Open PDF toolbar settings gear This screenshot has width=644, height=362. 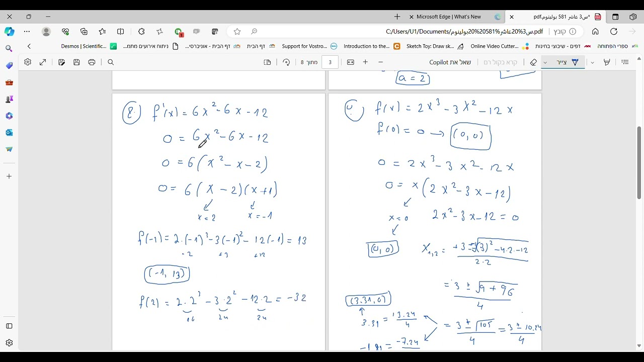(28, 62)
